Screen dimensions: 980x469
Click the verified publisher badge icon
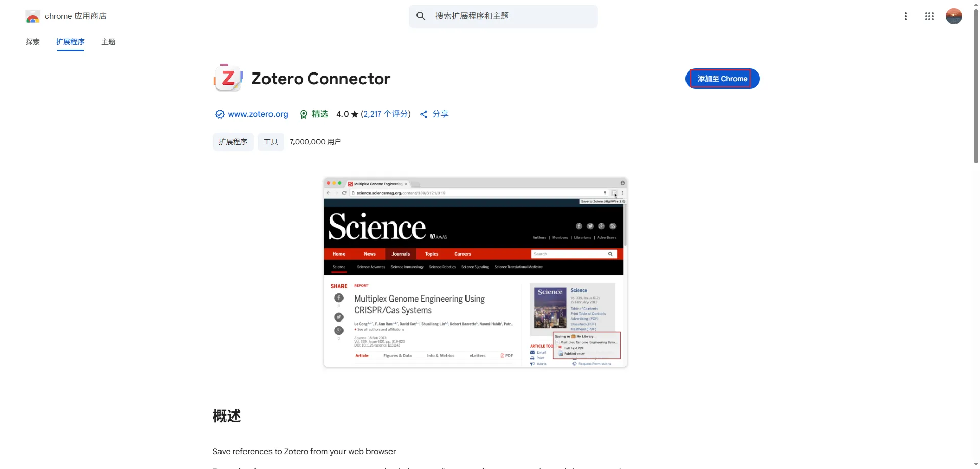(x=219, y=114)
